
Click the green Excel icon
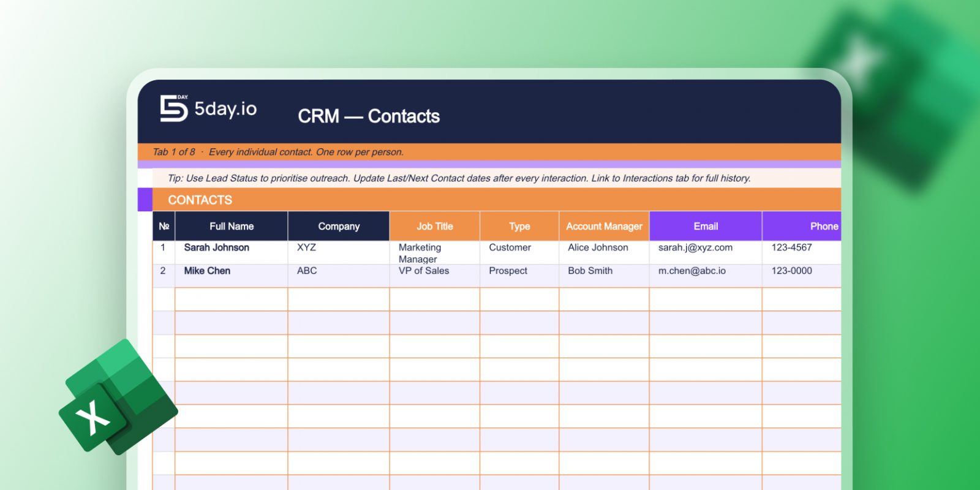tap(118, 397)
